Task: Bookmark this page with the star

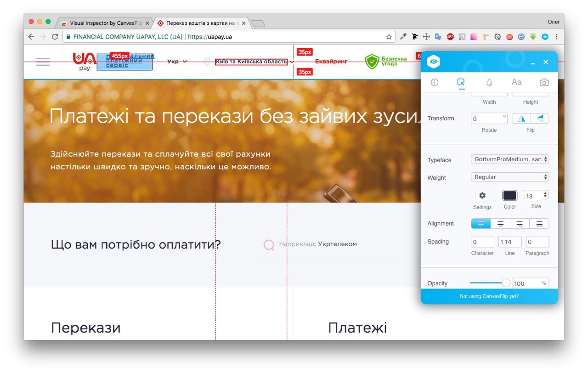Action: [x=389, y=37]
